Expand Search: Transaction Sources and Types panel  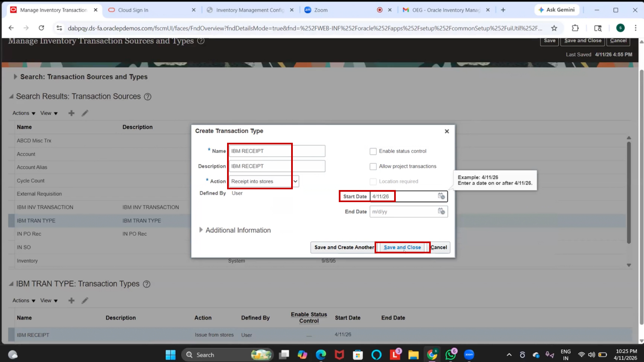pos(15,77)
